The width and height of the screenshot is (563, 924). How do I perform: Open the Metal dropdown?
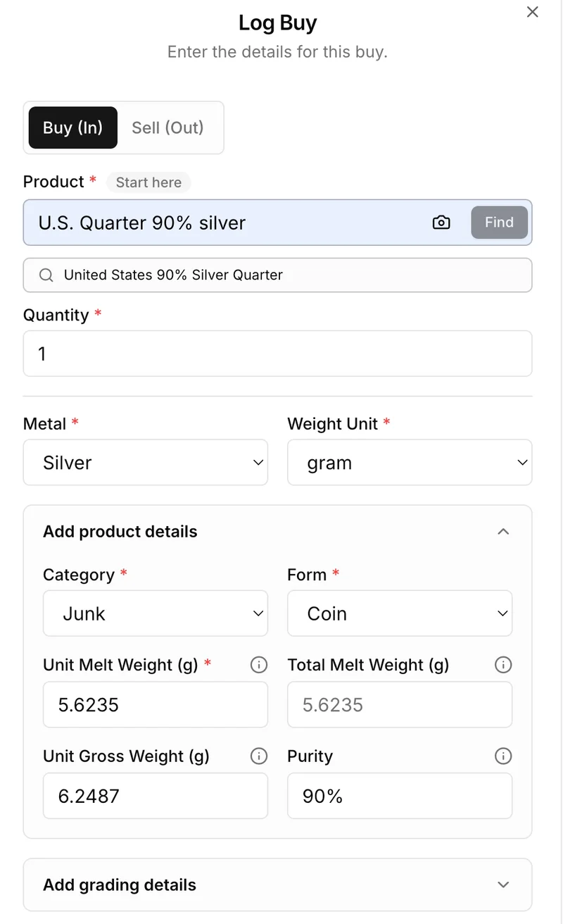(146, 463)
